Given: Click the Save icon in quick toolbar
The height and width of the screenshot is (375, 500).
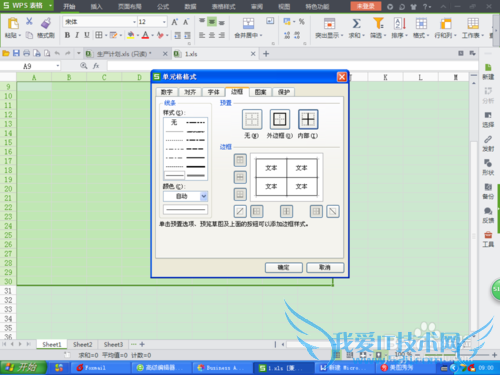Looking at the screenshot, I should click(16, 53).
